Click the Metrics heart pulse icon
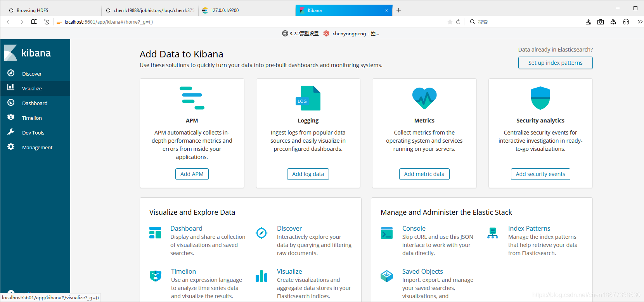644x302 pixels. [424, 98]
